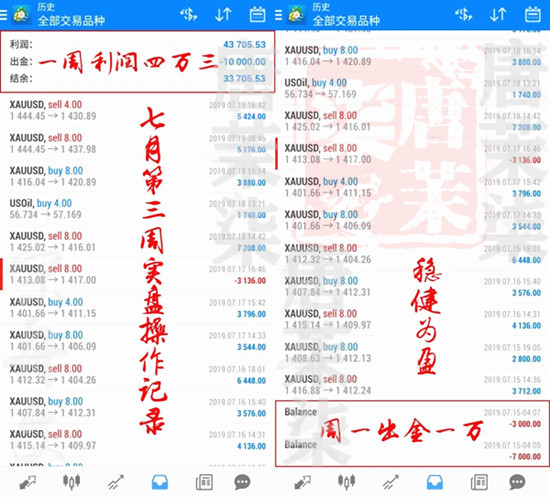
Task: Select the Balance entry showing -7 000.00
Action: pyautogui.click(x=412, y=450)
